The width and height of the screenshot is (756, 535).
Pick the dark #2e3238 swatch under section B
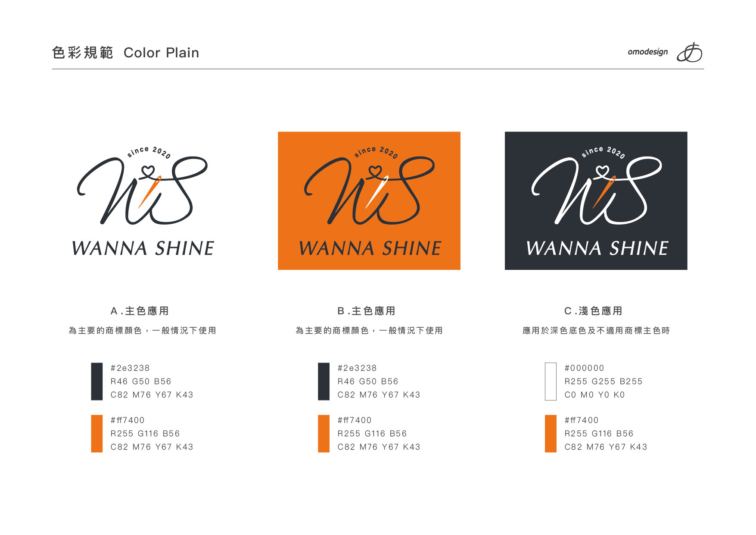click(x=324, y=382)
